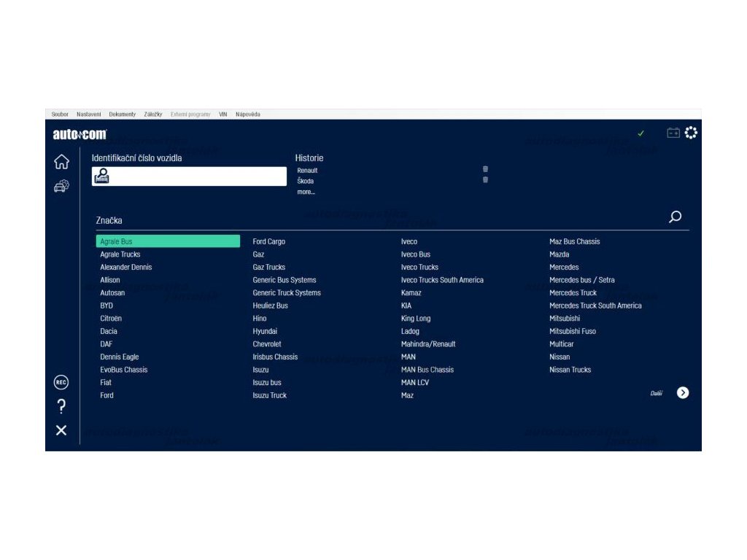Pick BYD brand
This screenshot has height=560, width=747.
click(x=107, y=306)
